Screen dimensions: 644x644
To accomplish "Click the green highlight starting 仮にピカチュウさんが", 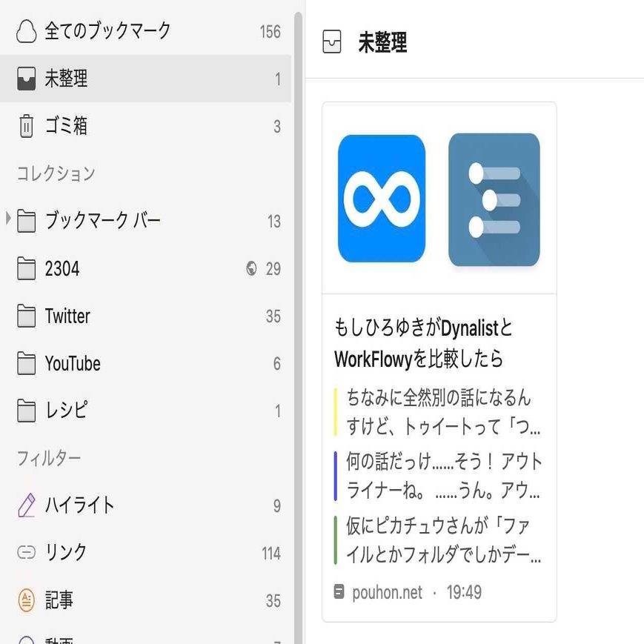I will coord(438,540).
